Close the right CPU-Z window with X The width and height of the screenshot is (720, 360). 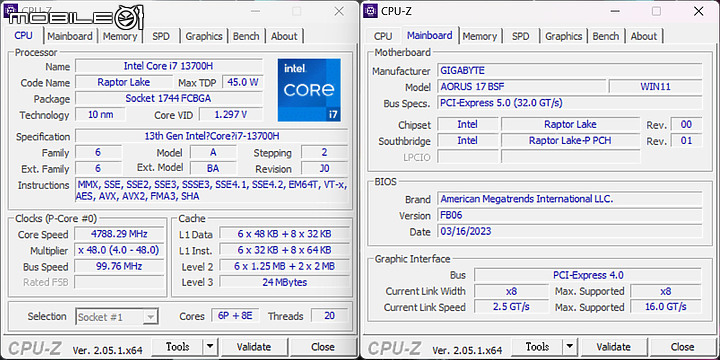point(698,11)
